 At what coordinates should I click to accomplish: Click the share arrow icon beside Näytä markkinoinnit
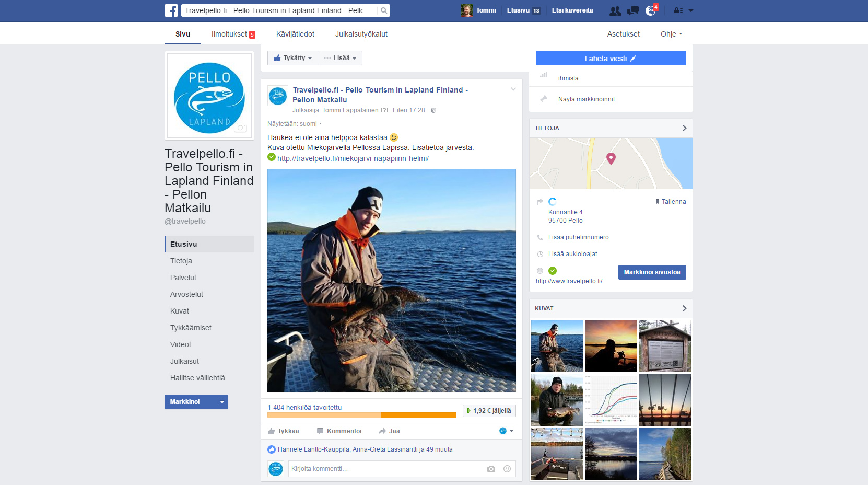coord(544,99)
